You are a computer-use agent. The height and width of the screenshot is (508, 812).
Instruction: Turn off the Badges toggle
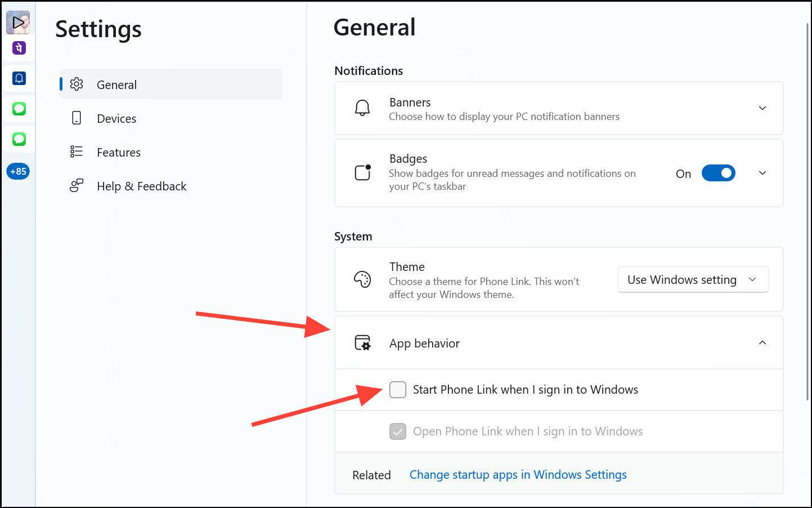pyautogui.click(x=718, y=173)
